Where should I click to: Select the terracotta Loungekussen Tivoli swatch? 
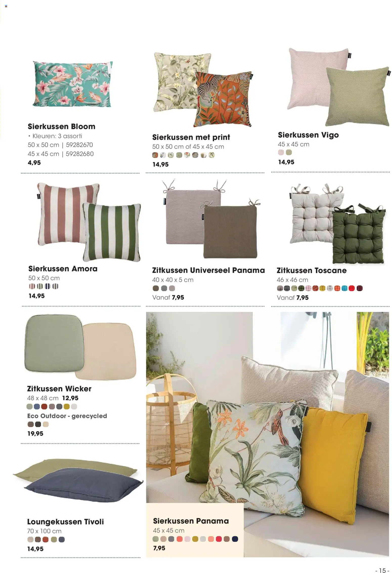coord(46,540)
